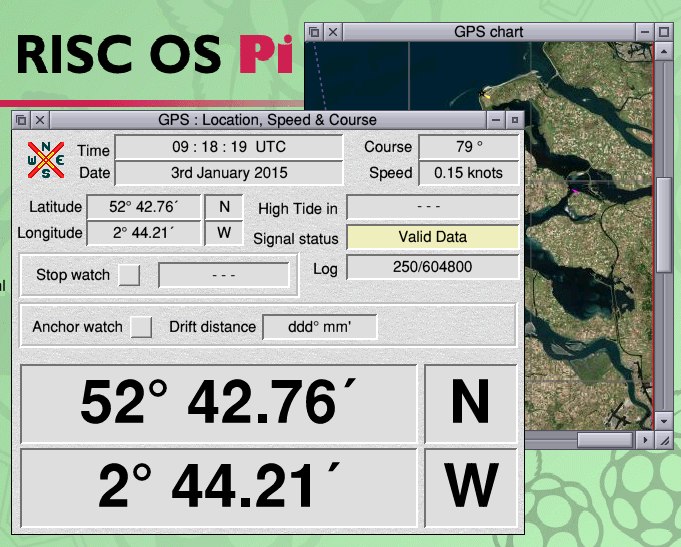Click the High Tide in field
681x547 pixels.
coord(433,207)
